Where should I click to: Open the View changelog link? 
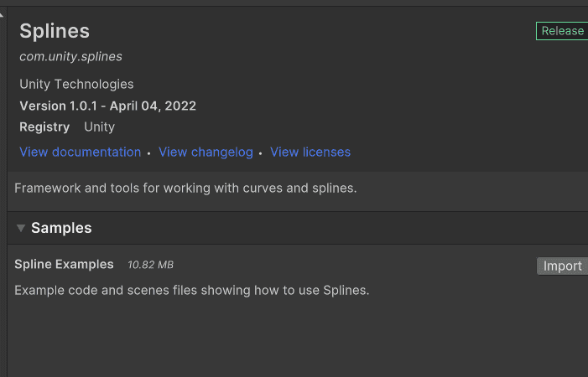[206, 152]
